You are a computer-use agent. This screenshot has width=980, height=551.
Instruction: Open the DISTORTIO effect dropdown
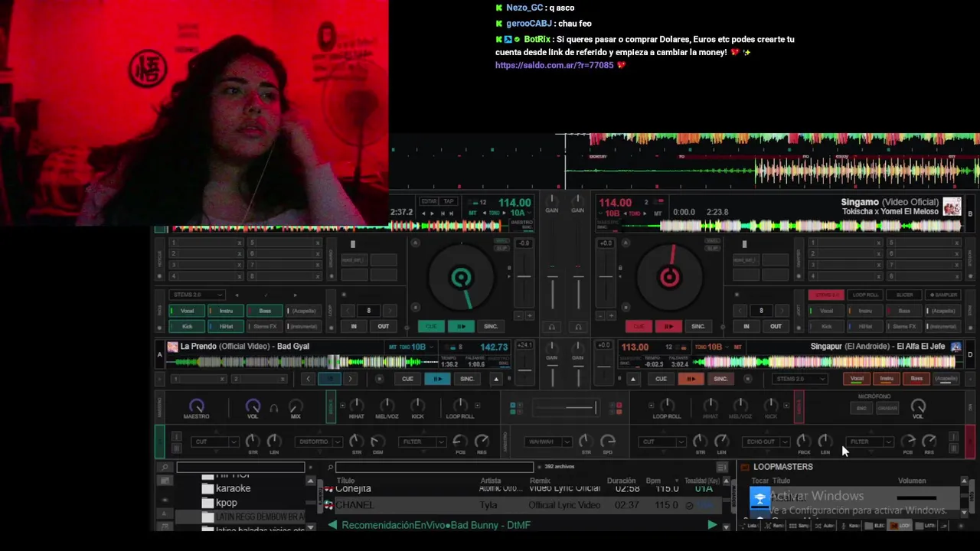319,442
